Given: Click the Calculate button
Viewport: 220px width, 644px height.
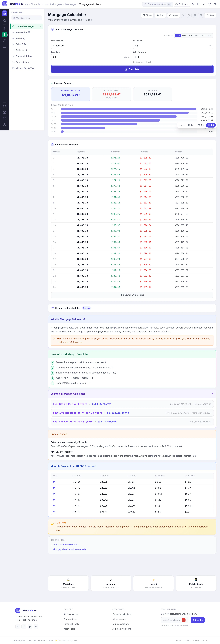Looking at the screenshot, I should (132, 69).
